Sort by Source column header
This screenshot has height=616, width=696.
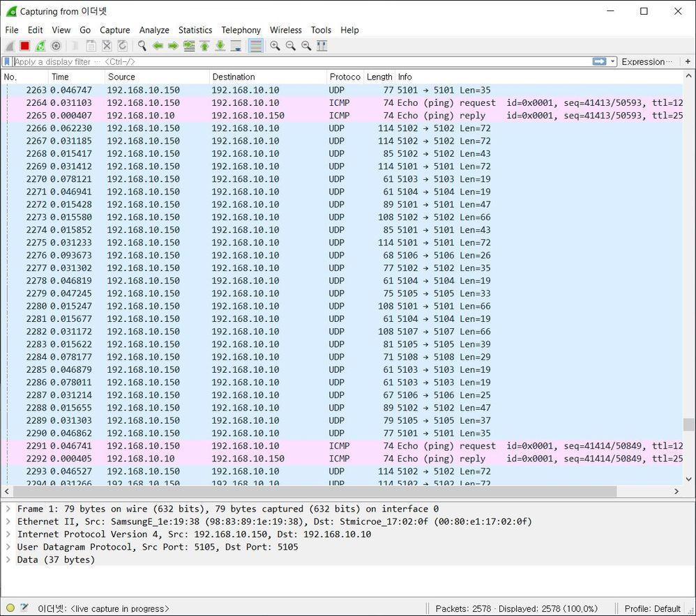[x=157, y=77]
